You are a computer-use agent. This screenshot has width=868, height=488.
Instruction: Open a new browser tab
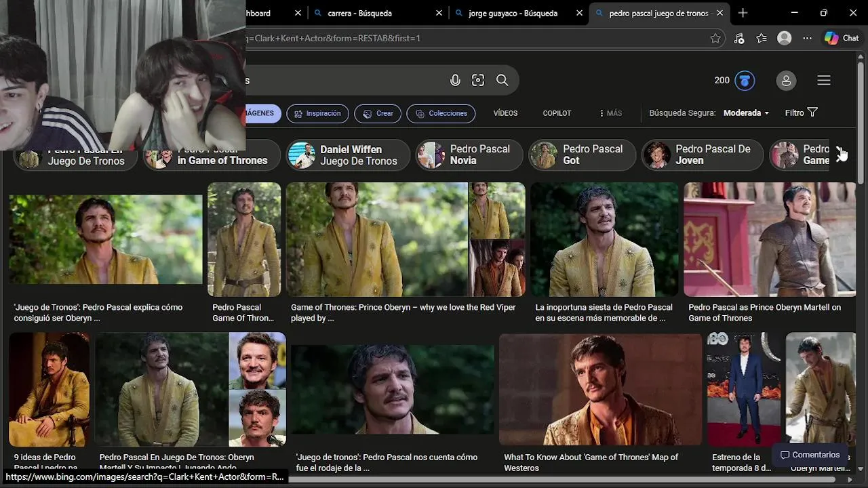point(743,13)
